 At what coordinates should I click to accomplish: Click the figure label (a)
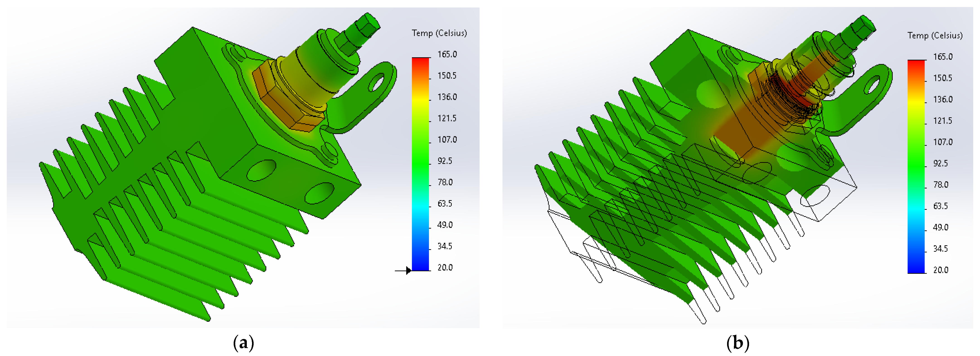[243, 343]
